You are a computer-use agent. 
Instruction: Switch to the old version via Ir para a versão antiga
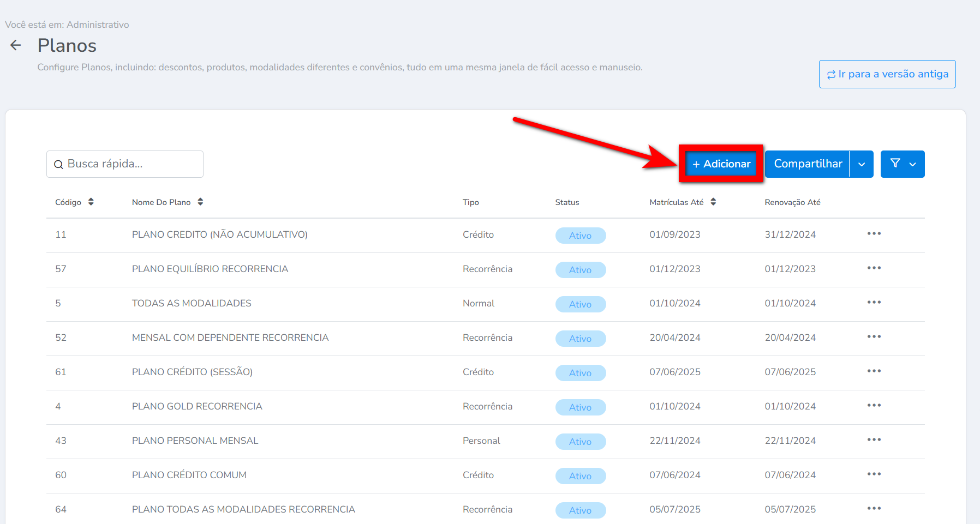pos(887,74)
